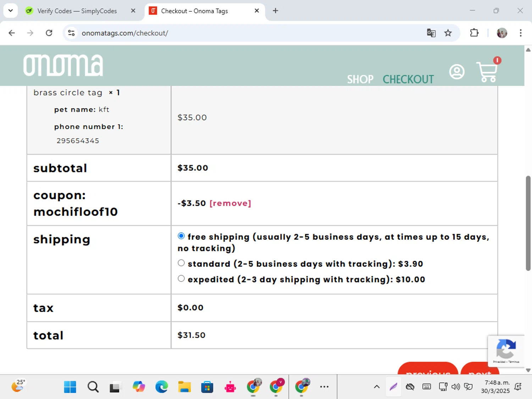Click the brass circle tag item name

(68, 93)
